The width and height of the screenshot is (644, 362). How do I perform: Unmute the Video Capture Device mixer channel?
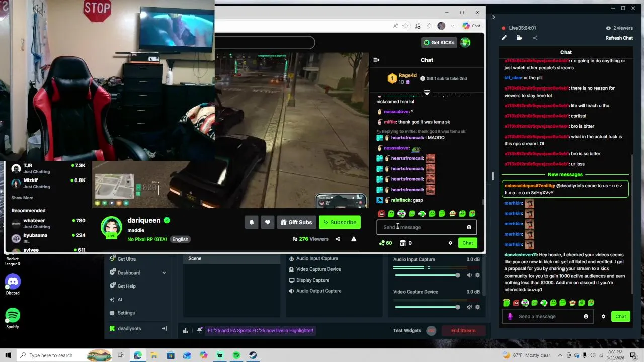click(469, 307)
